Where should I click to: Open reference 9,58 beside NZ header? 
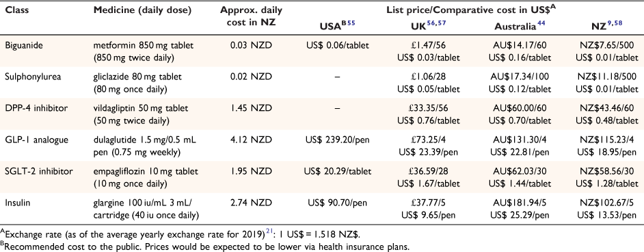pyautogui.click(x=615, y=23)
